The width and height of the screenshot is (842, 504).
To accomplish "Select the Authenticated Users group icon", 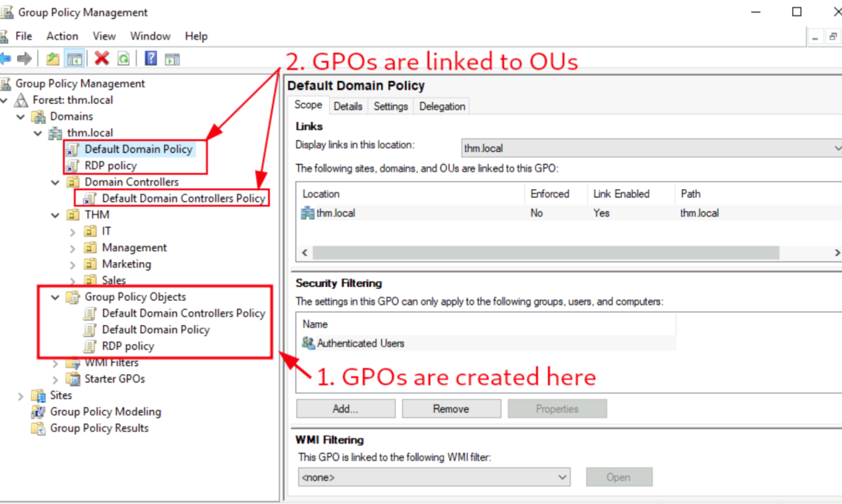I will [x=309, y=343].
